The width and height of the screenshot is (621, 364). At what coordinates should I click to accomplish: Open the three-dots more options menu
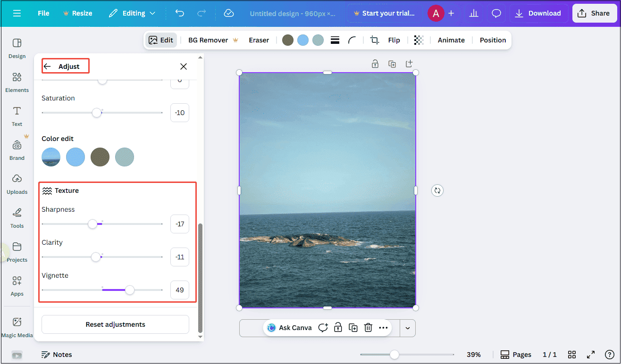tap(383, 328)
